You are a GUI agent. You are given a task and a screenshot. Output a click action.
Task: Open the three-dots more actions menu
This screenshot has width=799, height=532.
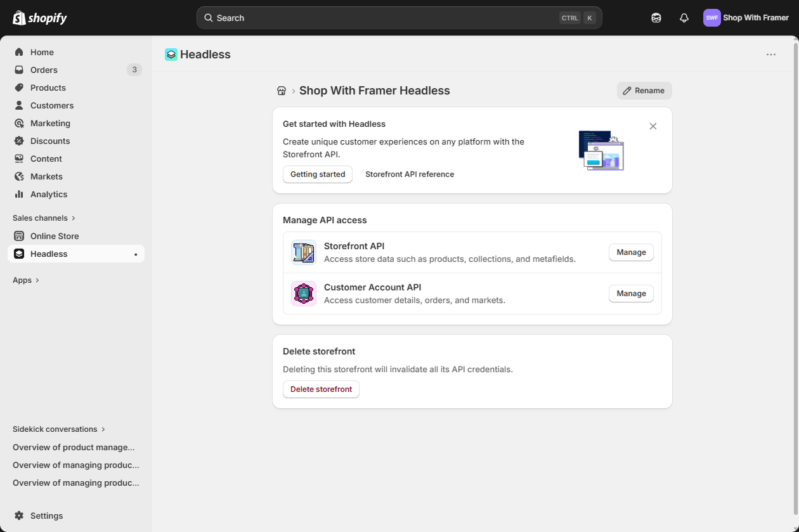point(771,55)
